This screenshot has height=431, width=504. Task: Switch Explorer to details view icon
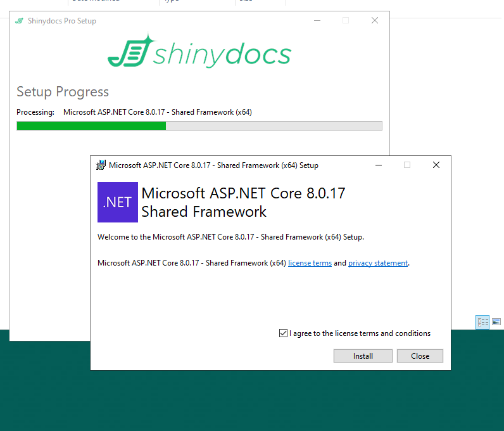482,322
